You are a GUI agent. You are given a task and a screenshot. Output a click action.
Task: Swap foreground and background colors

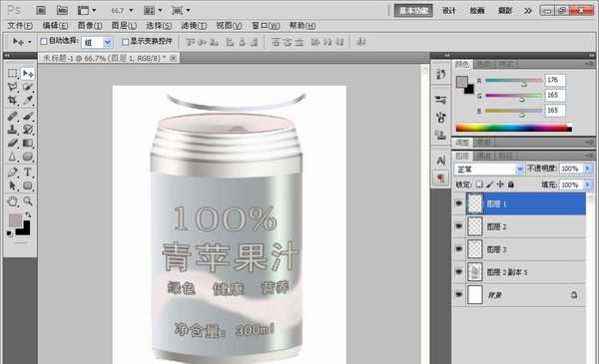pos(28,215)
